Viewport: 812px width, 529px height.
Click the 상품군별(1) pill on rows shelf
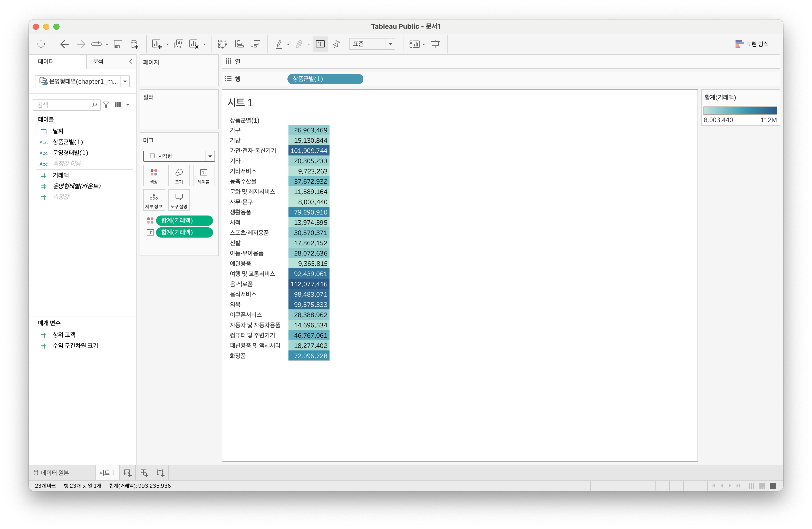325,79
